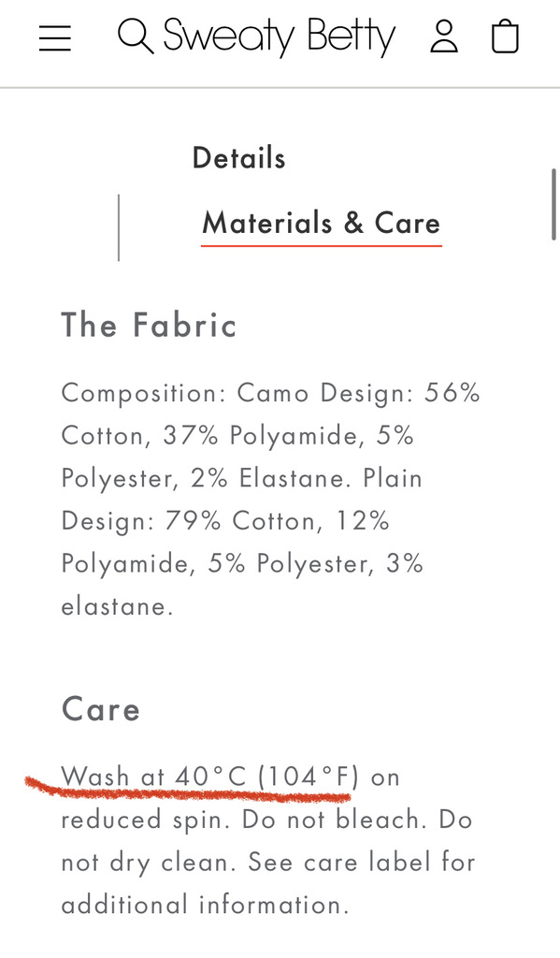The width and height of the screenshot is (560, 958).
Task: Click the "See care label for" text
Action: click(x=362, y=862)
